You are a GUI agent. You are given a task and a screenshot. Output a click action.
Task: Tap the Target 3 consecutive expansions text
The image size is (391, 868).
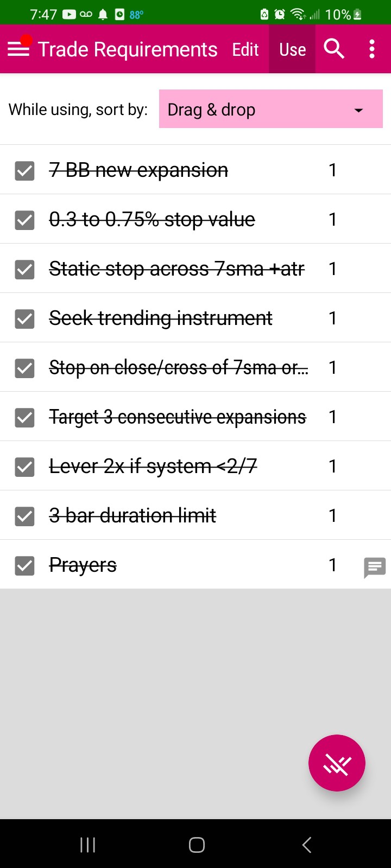point(178,417)
